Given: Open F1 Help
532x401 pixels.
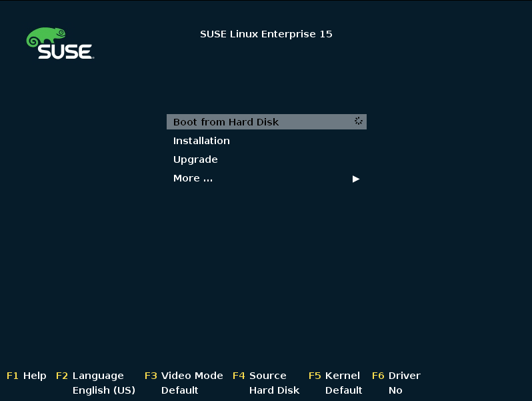Looking at the screenshot, I should [x=27, y=376].
